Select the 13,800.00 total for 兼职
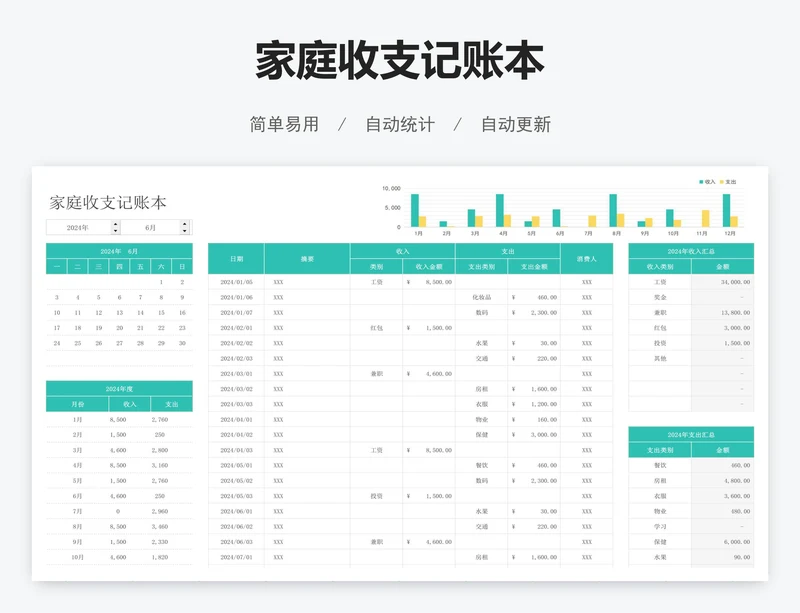Screen dimensions: 800x613 click(x=723, y=312)
